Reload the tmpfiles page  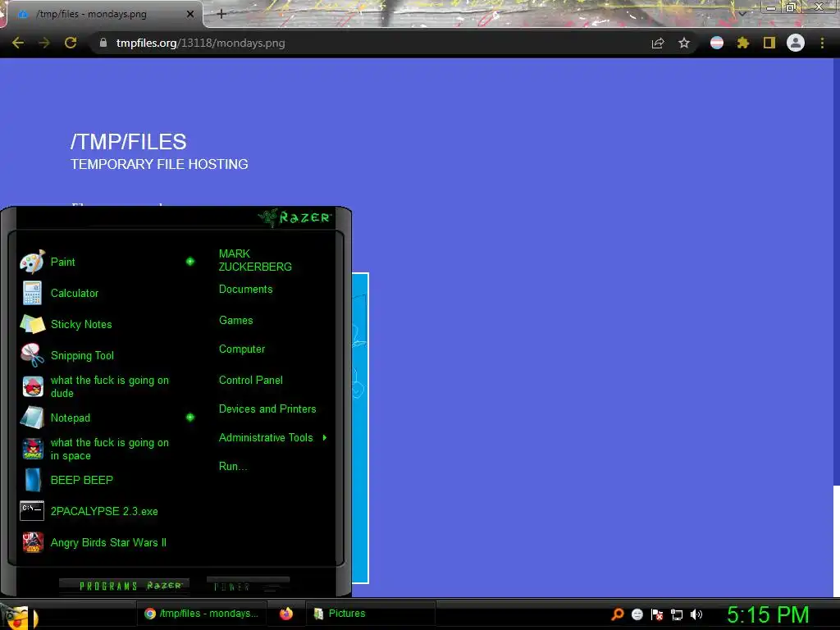pyautogui.click(x=71, y=43)
